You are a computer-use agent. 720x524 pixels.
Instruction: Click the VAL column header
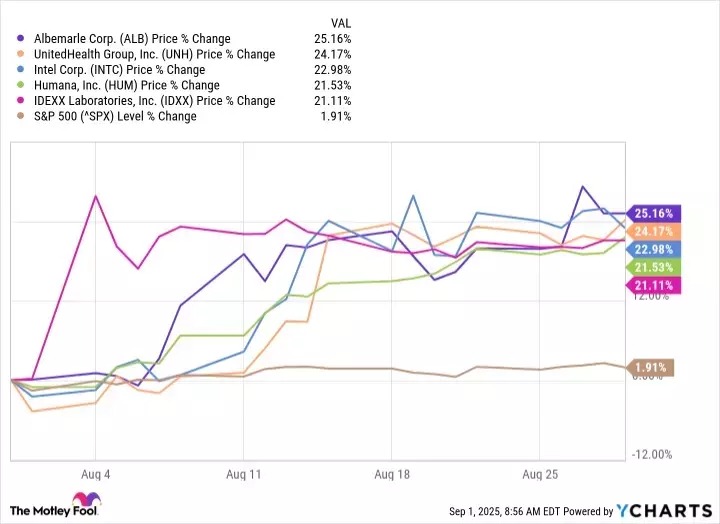[340, 22]
